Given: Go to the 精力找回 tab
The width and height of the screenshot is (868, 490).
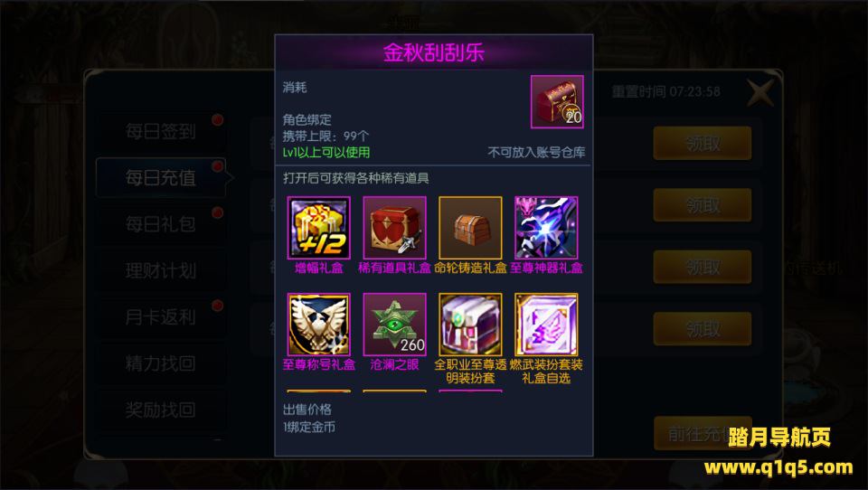Looking at the screenshot, I should pos(161,363).
